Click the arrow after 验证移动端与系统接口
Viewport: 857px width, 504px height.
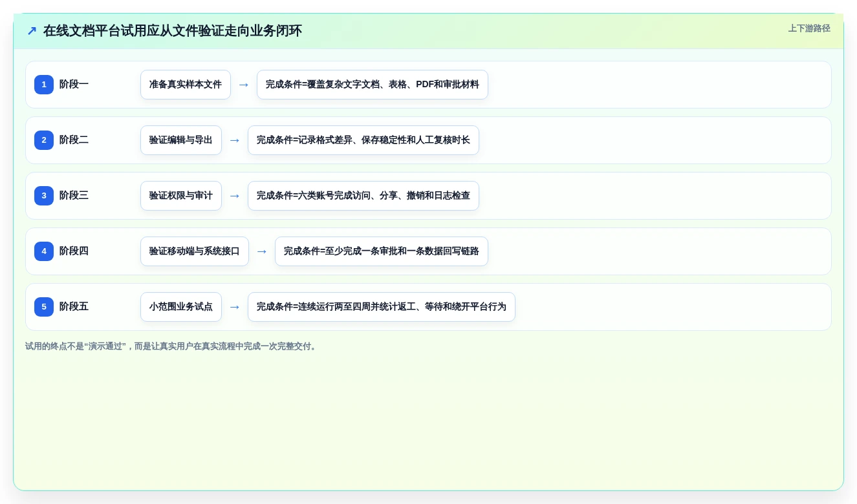pyautogui.click(x=262, y=251)
